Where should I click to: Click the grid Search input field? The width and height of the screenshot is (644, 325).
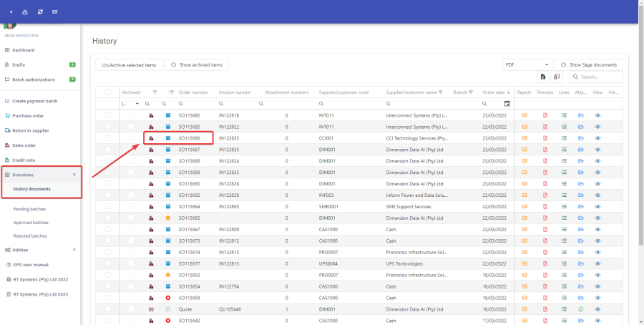pos(599,77)
